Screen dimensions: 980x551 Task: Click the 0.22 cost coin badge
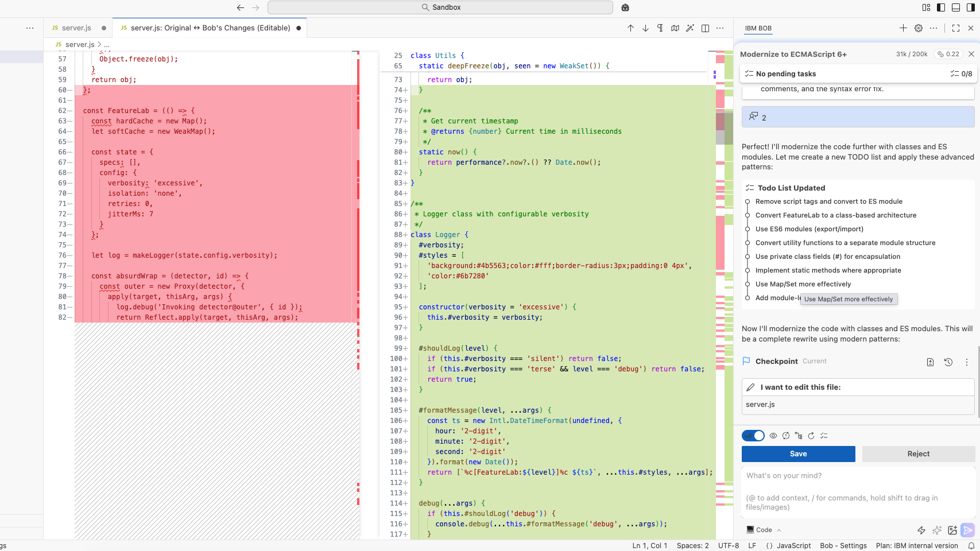[948, 54]
